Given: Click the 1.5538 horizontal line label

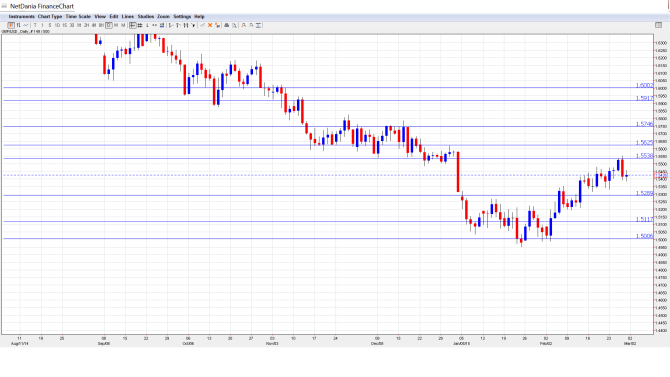Looking at the screenshot, I should tap(644, 156).
